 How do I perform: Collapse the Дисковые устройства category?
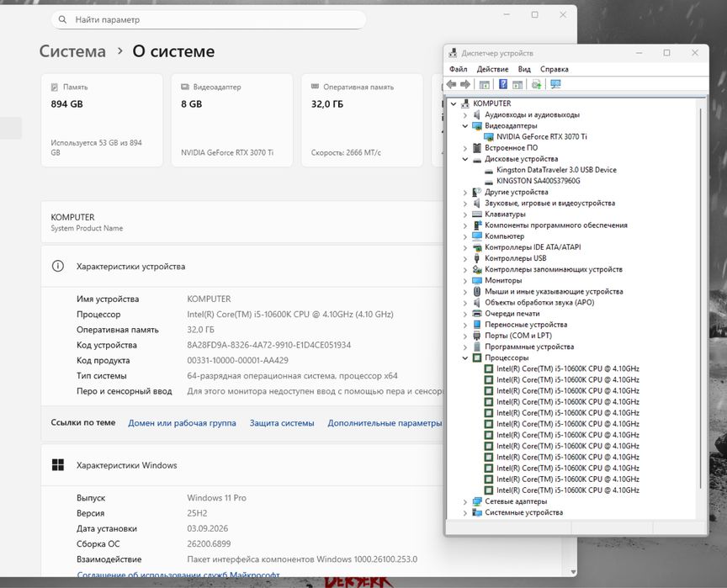(465, 159)
